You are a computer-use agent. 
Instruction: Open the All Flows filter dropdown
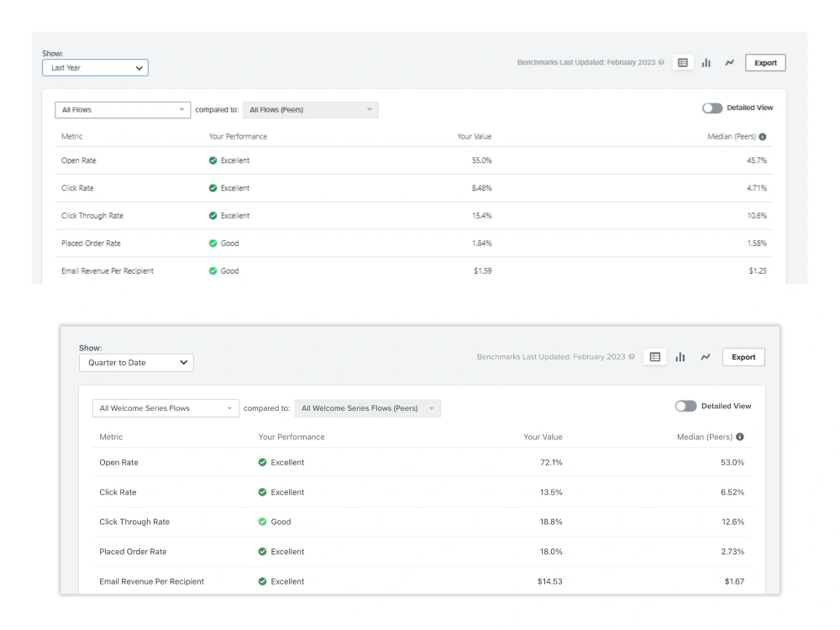pyautogui.click(x=122, y=109)
